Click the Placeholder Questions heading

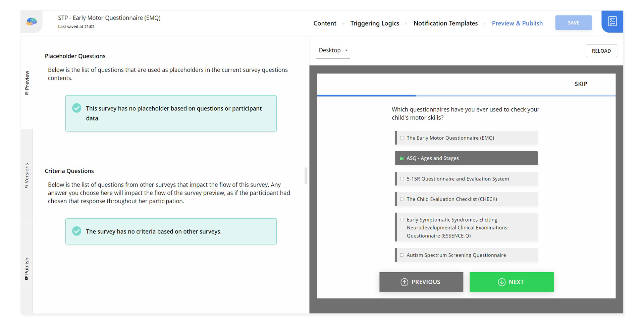tap(75, 56)
